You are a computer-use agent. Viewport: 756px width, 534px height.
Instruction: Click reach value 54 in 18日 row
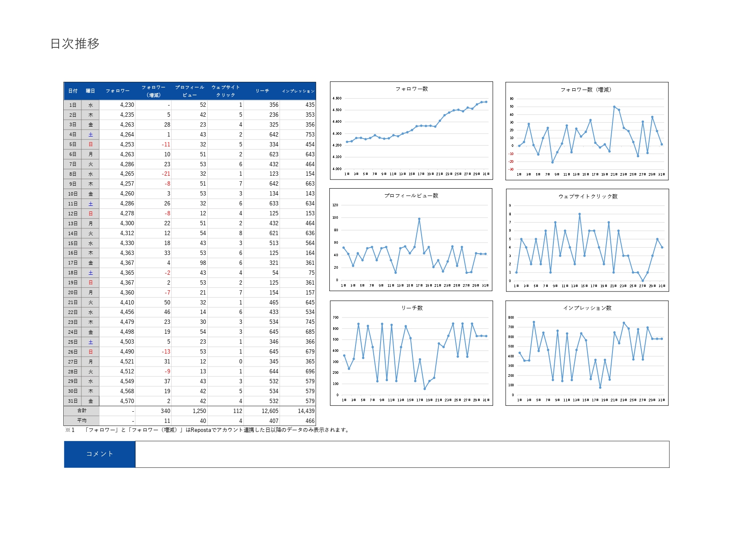coord(275,273)
